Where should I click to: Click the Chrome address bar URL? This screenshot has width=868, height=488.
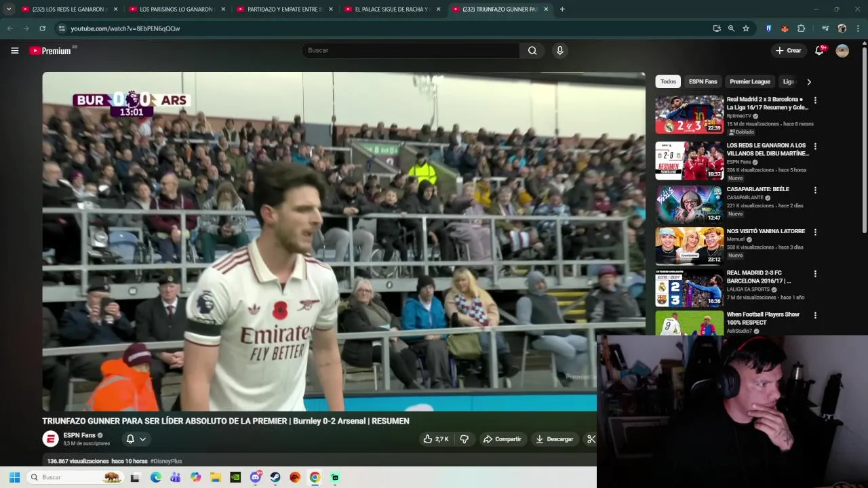click(x=125, y=28)
